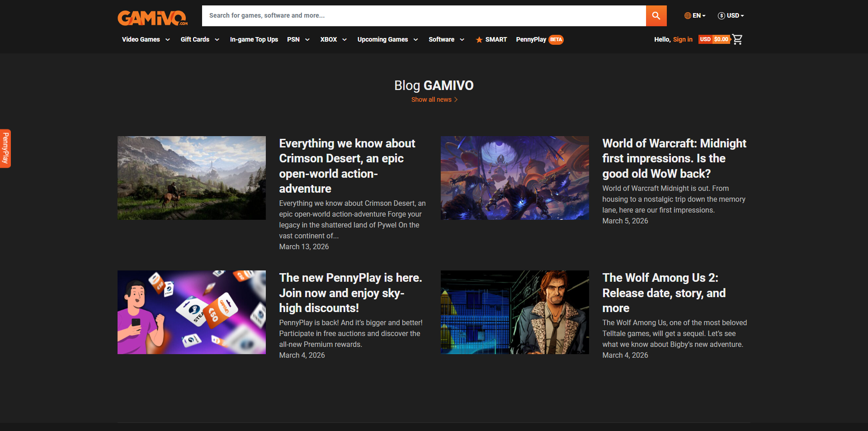Click the PennyPlay side tab
868x431 pixels.
click(5, 149)
